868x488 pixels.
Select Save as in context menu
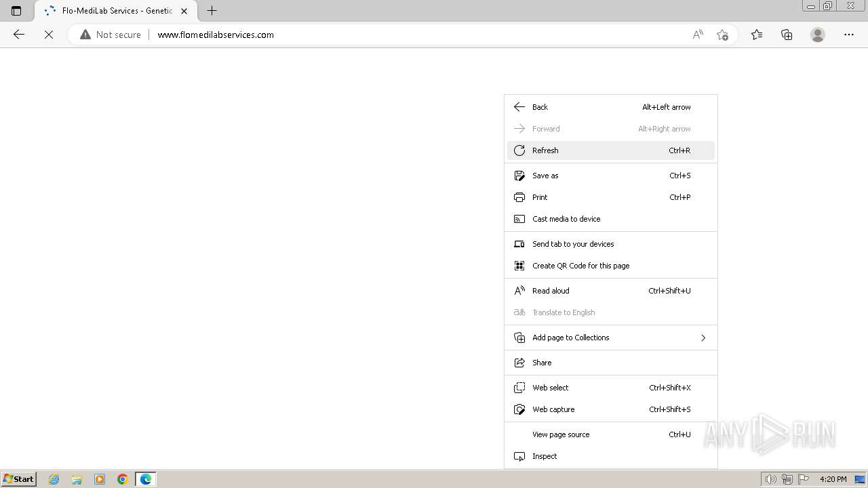point(611,176)
